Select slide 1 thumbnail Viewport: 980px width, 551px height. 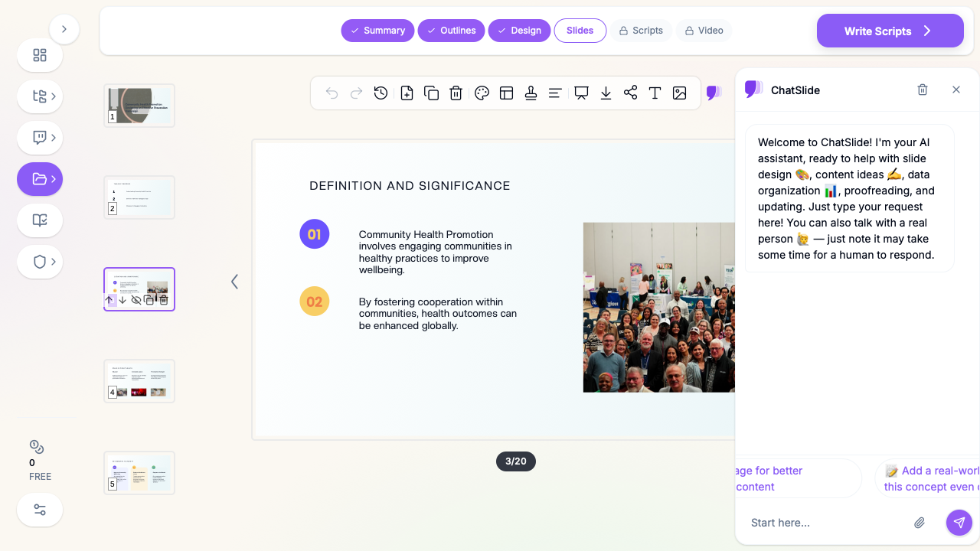[x=139, y=106]
